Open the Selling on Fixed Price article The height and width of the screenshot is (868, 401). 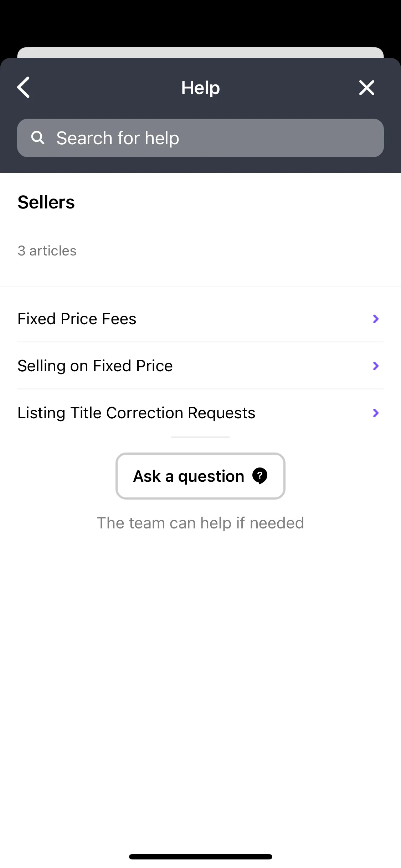[x=200, y=366]
